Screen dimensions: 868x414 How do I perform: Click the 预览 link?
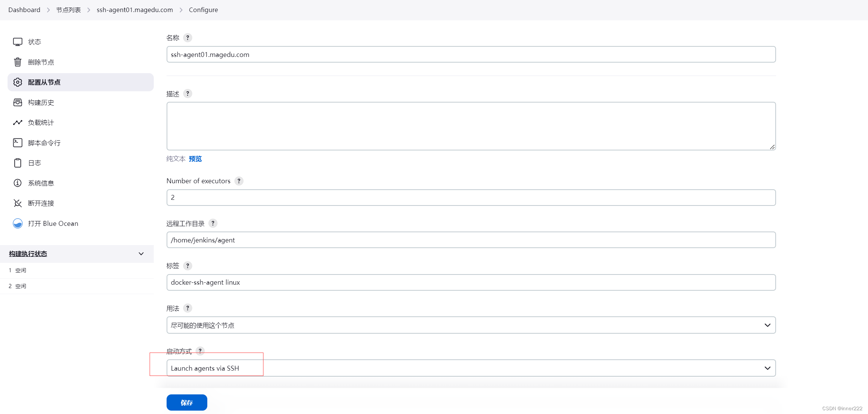[x=195, y=159]
